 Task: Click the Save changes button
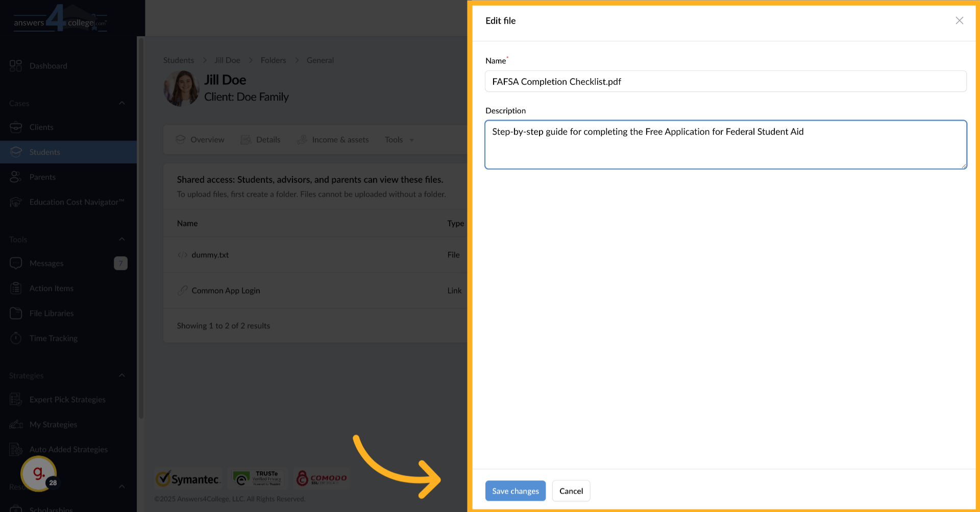click(515, 491)
